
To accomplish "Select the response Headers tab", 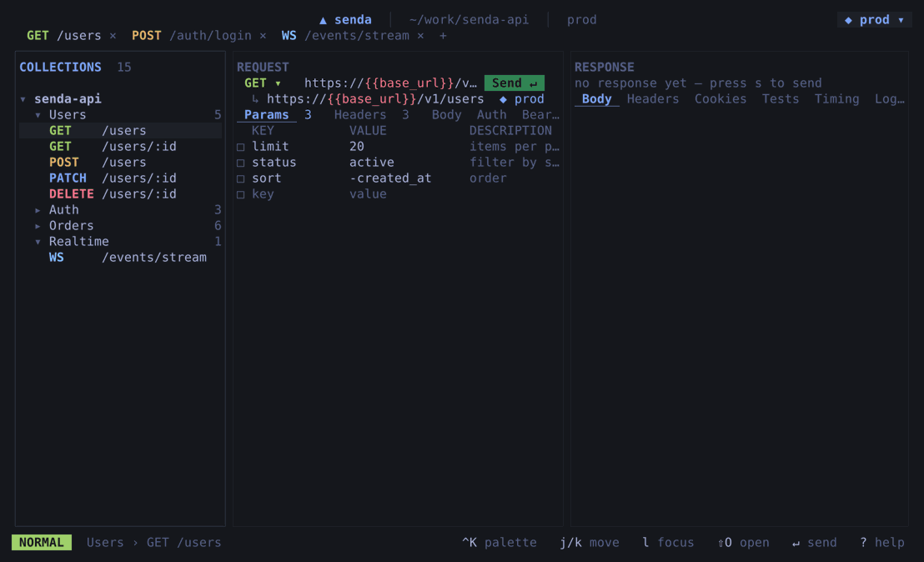I will point(653,99).
